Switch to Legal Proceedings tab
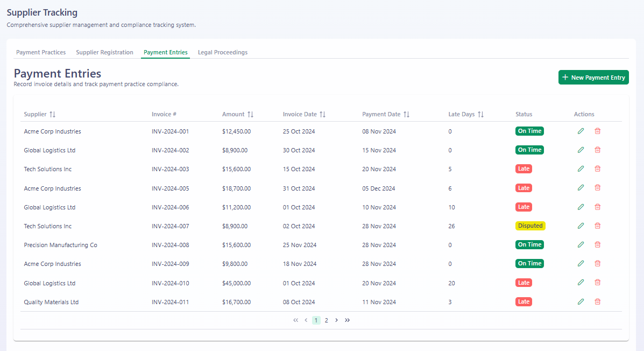 (223, 52)
